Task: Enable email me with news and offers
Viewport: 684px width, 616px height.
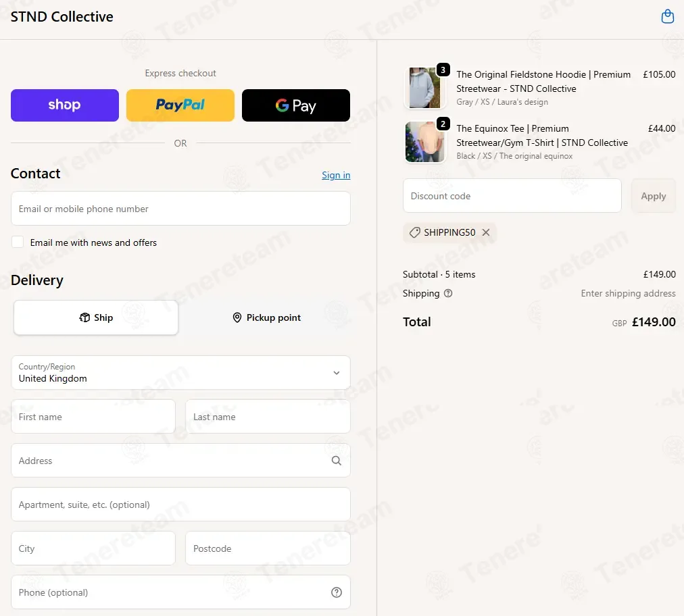Action: pyautogui.click(x=18, y=242)
